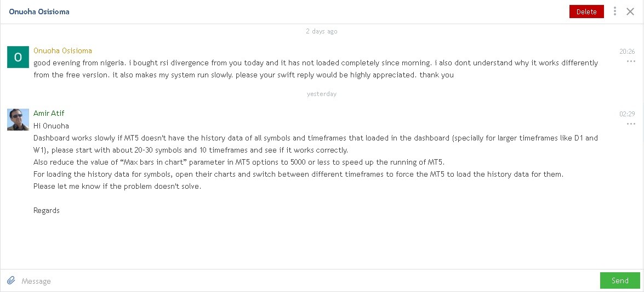
Task: Click Amir Atif's profile photo
Action: (x=18, y=120)
